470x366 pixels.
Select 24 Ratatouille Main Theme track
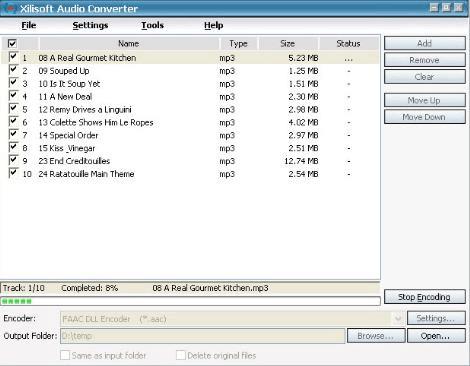(86, 174)
